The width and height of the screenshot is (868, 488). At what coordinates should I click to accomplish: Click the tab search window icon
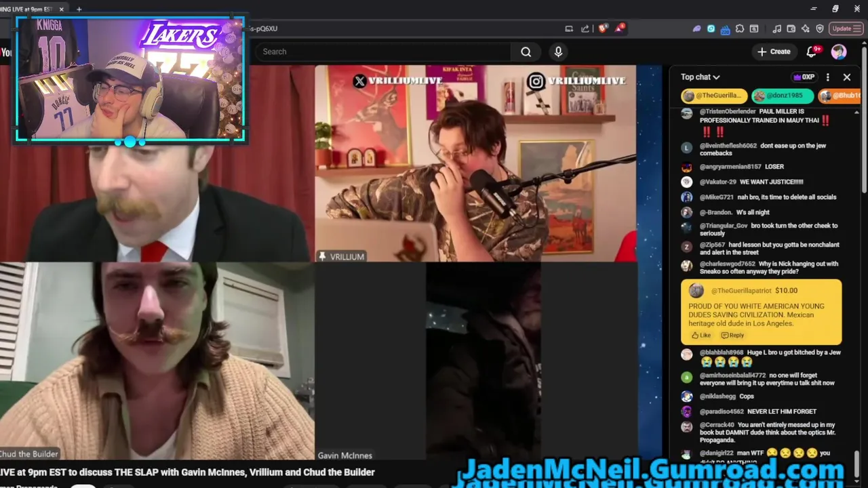pos(754,28)
